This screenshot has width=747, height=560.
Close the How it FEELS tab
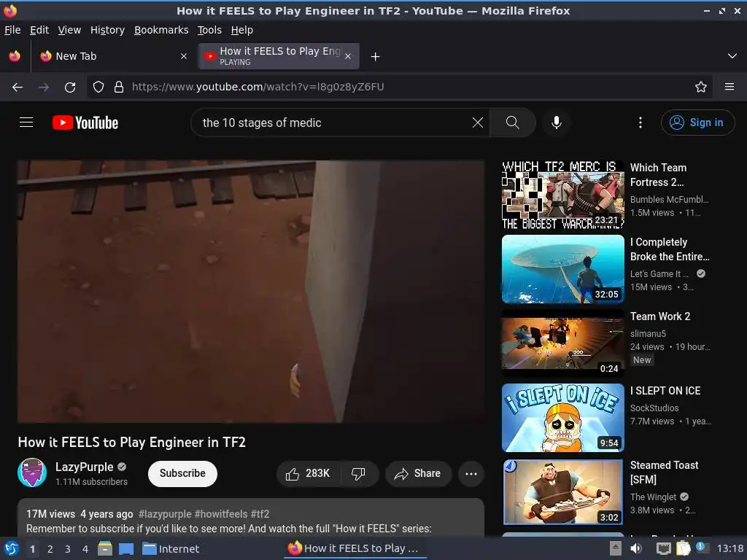point(348,56)
